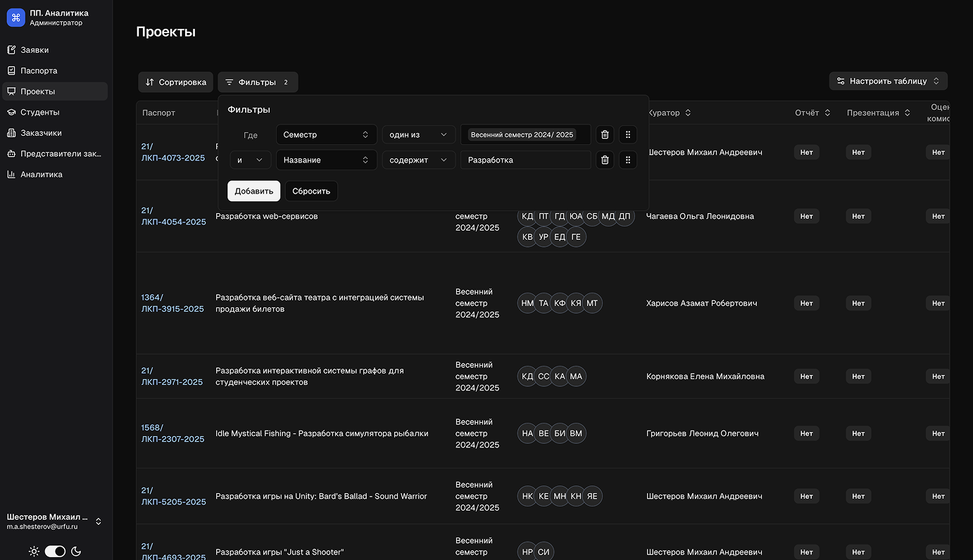This screenshot has height=560, width=973.
Task: Click drag handle of the Семестр filter
Action: [627, 134]
